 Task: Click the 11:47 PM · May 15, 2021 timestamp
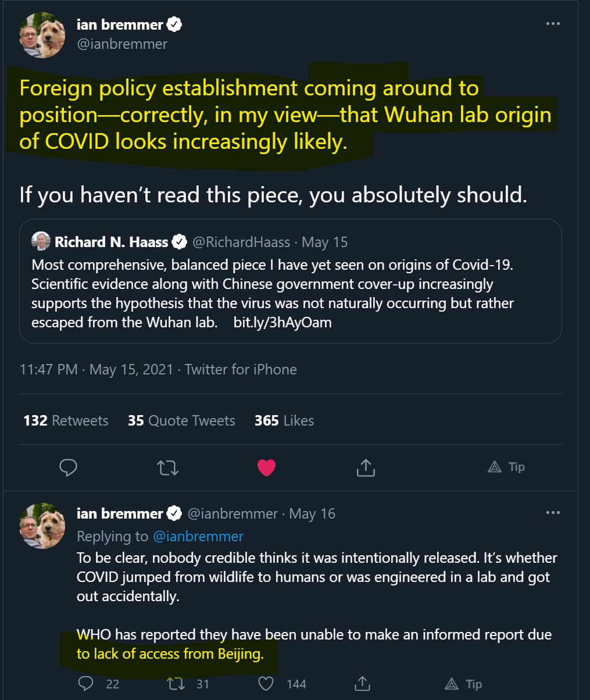click(96, 369)
